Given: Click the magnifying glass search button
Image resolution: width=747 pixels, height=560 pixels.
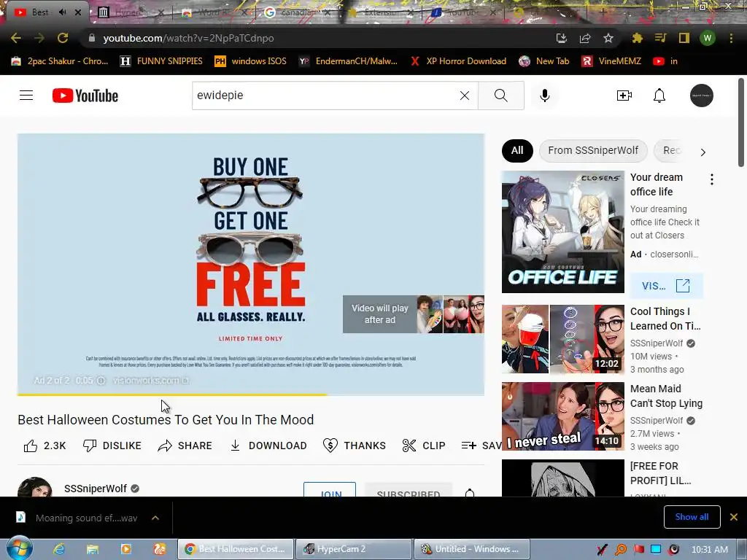Looking at the screenshot, I should 500,96.
